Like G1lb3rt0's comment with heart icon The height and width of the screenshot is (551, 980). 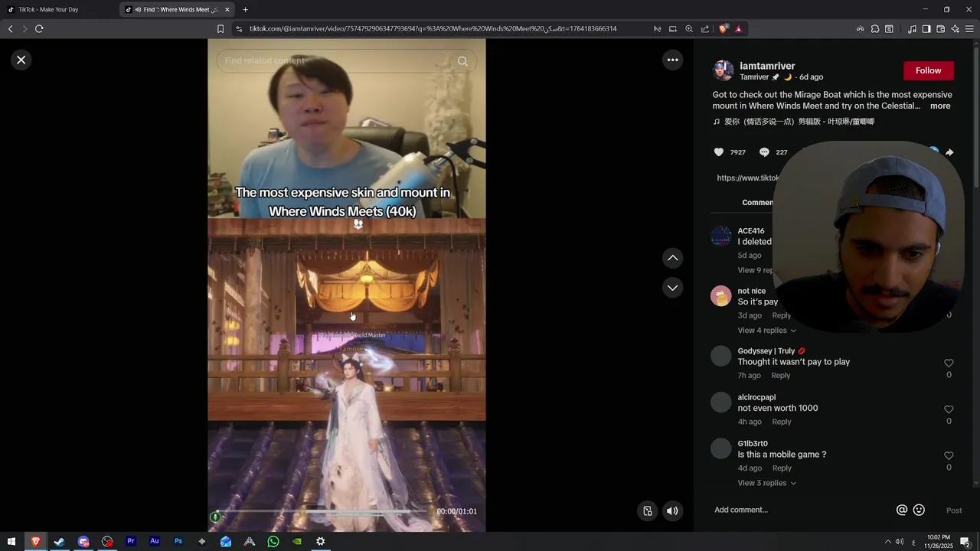click(949, 455)
